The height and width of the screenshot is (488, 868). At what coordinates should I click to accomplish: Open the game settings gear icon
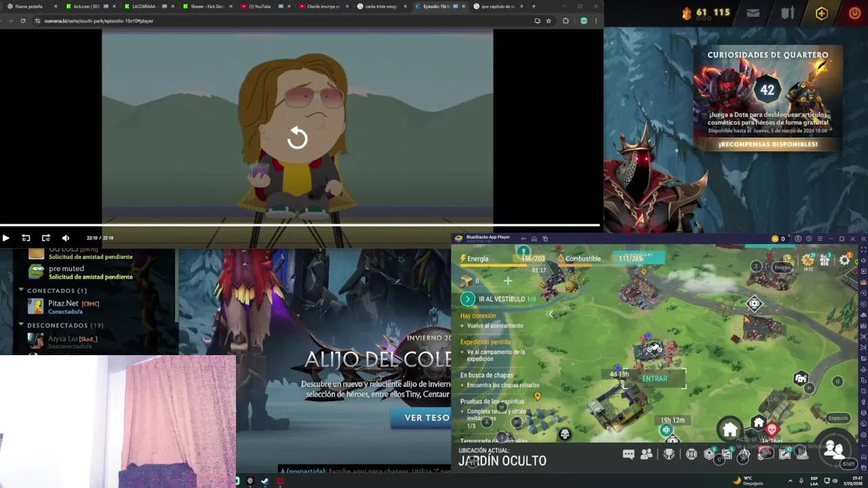click(844, 260)
